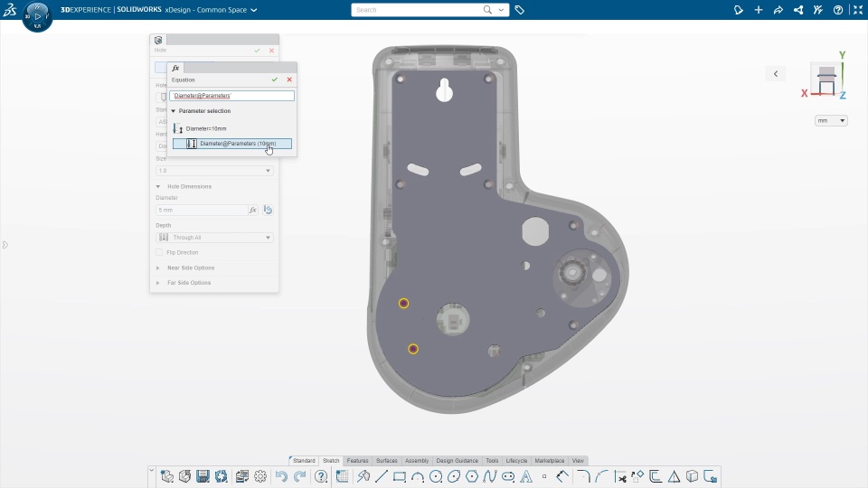Switch to the Sketch tab
The width and height of the screenshot is (868, 488).
pos(331,461)
